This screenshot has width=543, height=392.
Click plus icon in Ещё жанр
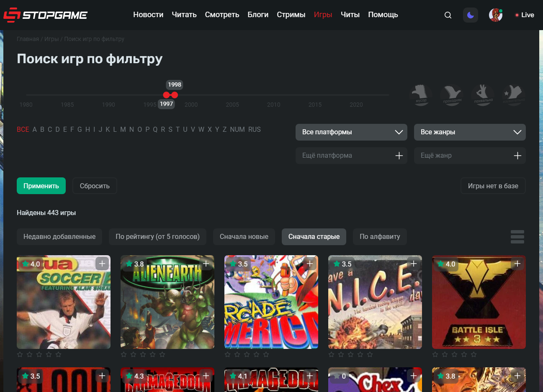pos(517,156)
